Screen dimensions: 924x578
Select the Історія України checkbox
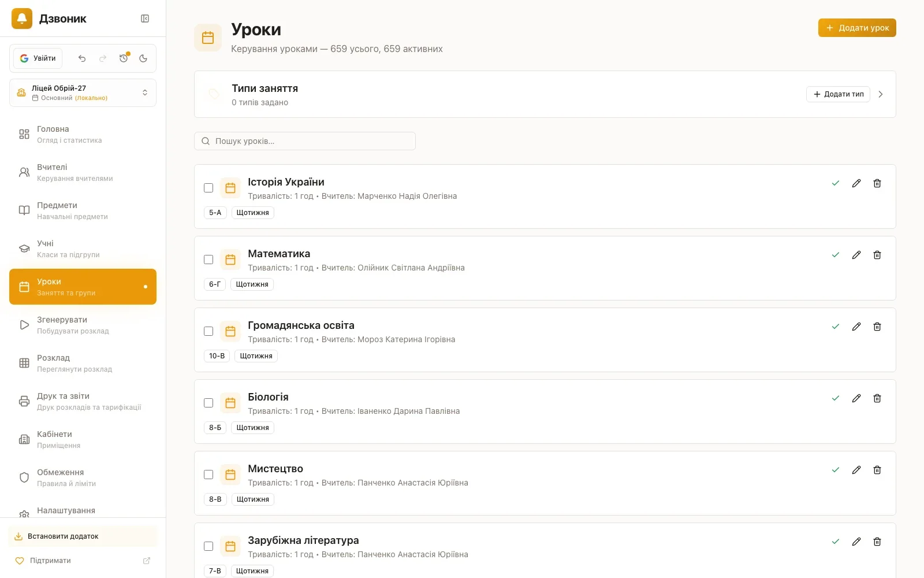pos(208,188)
